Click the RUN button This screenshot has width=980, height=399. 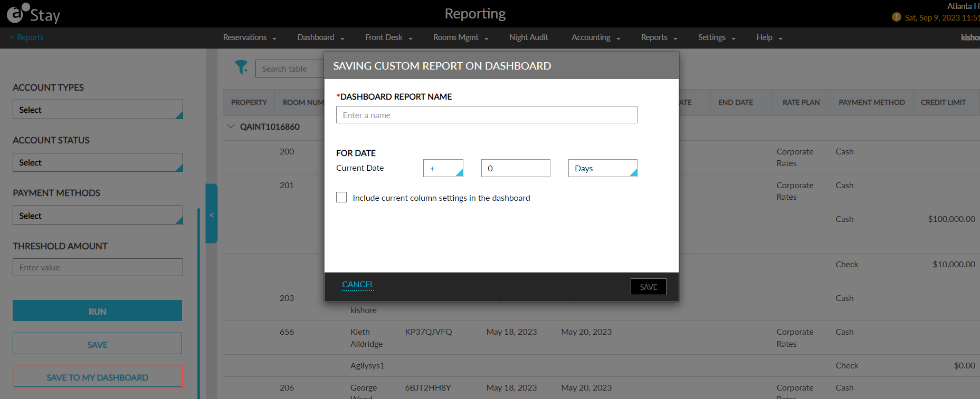tap(97, 311)
